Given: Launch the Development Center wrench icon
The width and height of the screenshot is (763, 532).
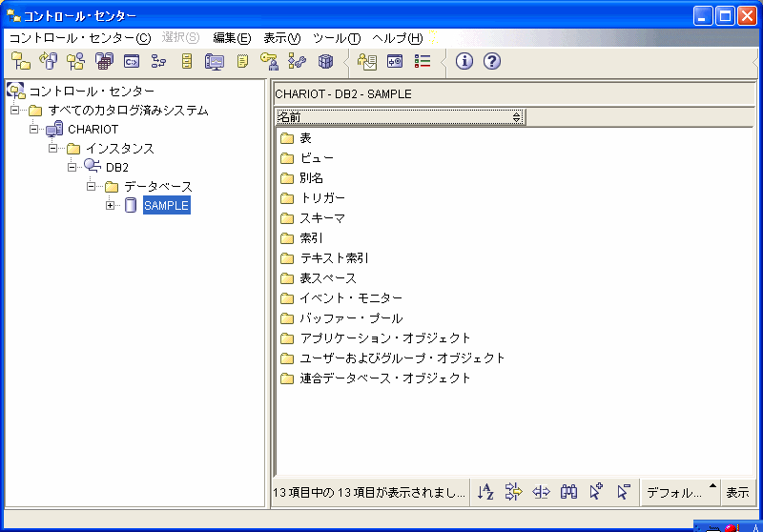Looking at the screenshot, I should pos(297,61).
